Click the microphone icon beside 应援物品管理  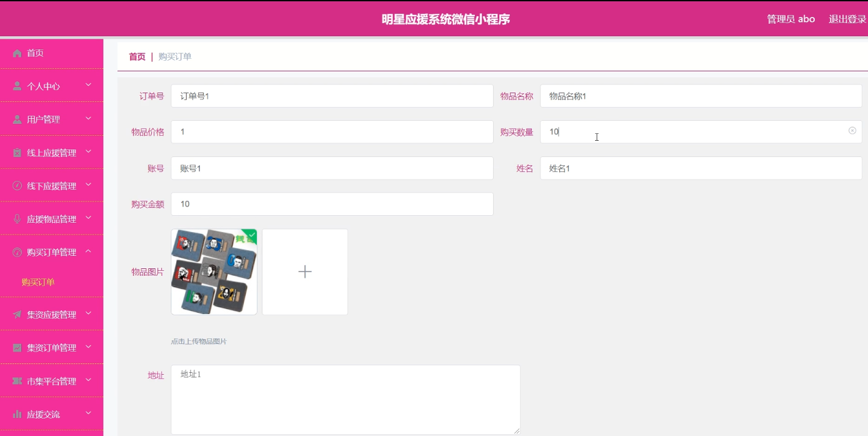pyautogui.click(x=17, y=219)
